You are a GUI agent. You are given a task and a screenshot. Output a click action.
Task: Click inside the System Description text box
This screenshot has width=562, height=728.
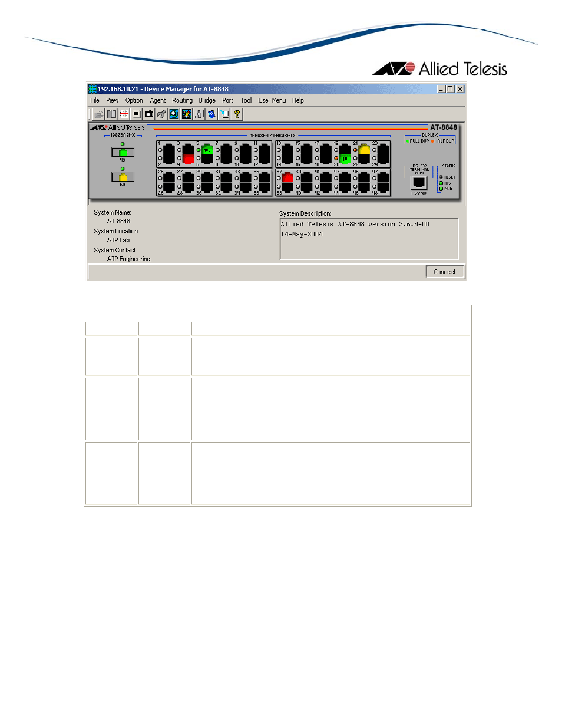point(369,239)
